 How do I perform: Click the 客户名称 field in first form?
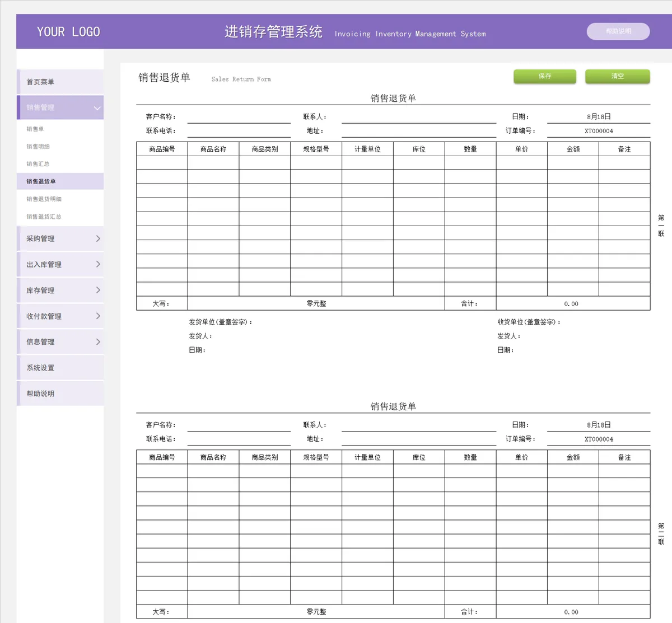[x=239, y=116]
